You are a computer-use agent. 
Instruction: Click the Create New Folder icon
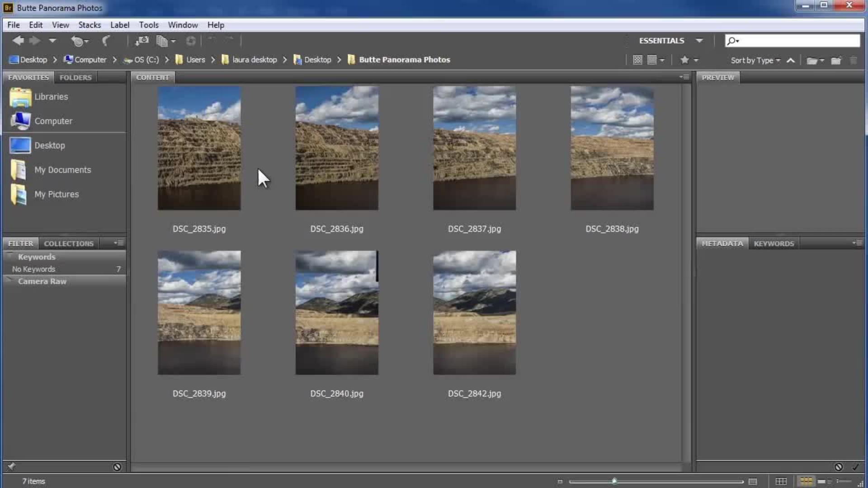pyautogui.click(x=836, y=60)
